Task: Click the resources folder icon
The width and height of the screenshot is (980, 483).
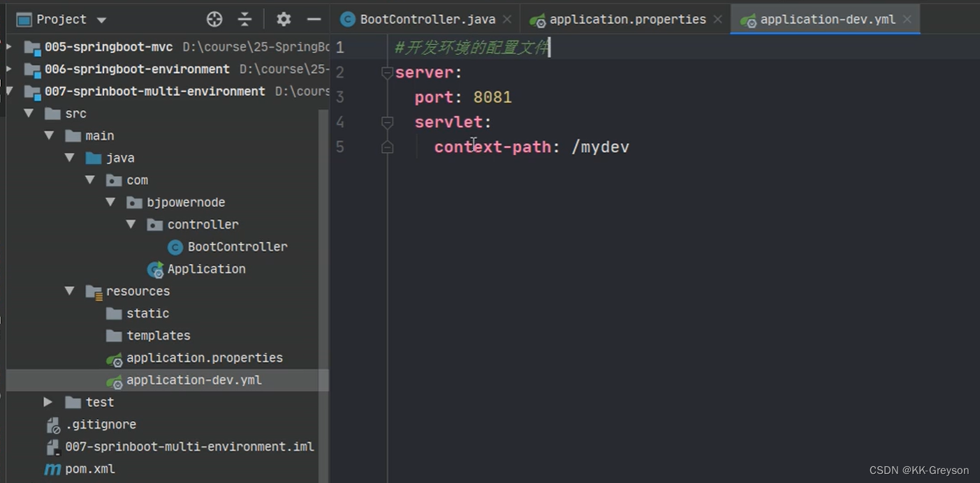Action: coord(94,292)
